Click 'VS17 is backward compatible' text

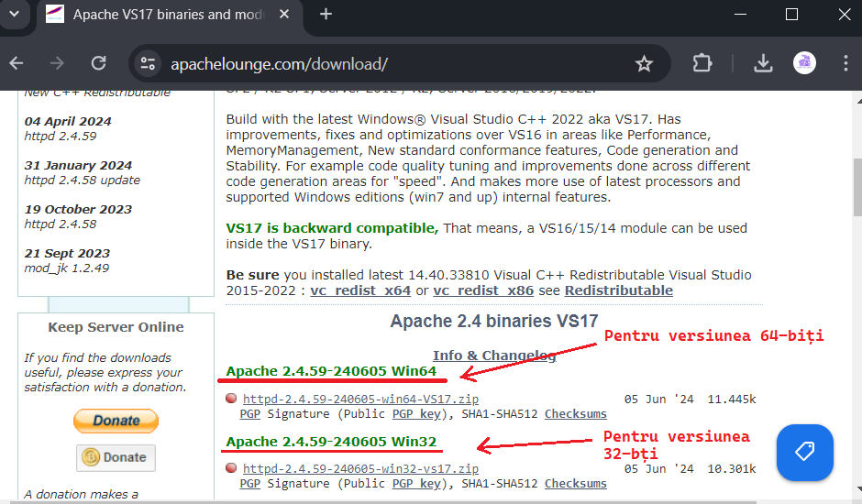(332, 228)
